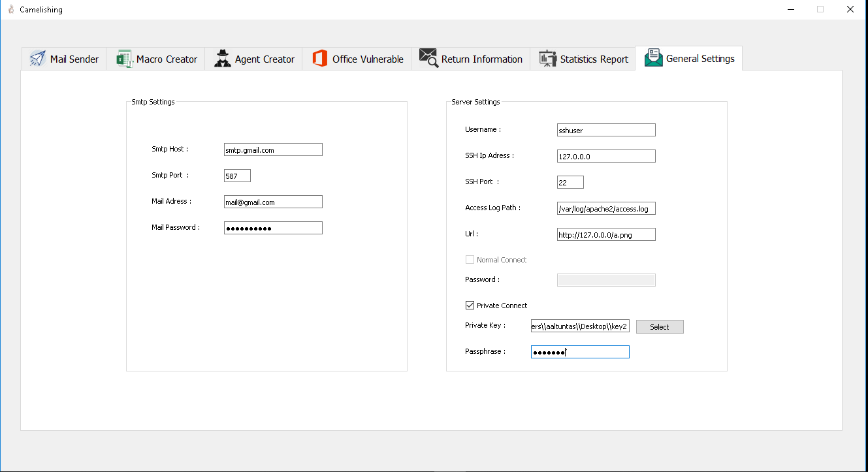Image resolution: width=868 pixels, height=472 pixels.
Task: Click the spy Agent Creator icon
Action: tap(223, 59)
